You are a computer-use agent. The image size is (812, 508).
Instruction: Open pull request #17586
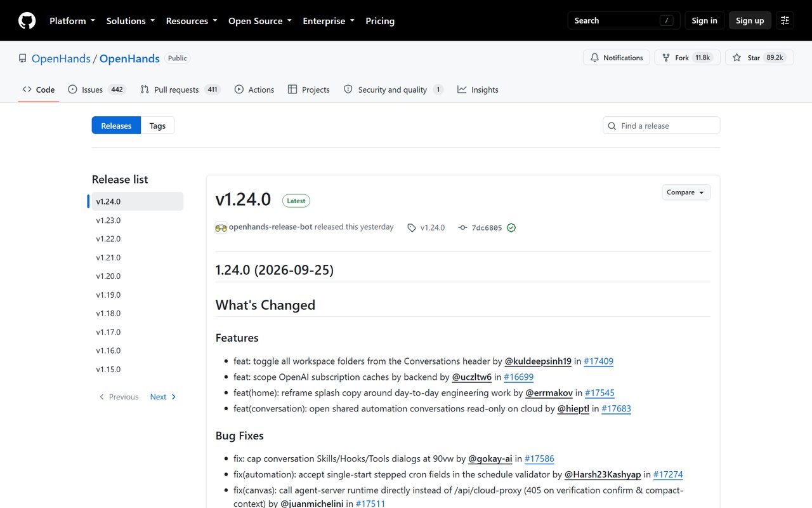coord(539,458)
